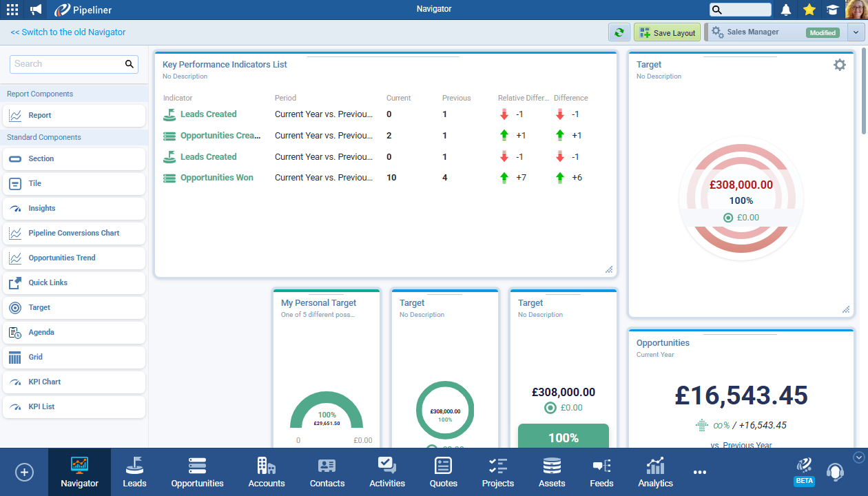
Task: Click the favorites star icon
Action: click(x=809, y=10)
